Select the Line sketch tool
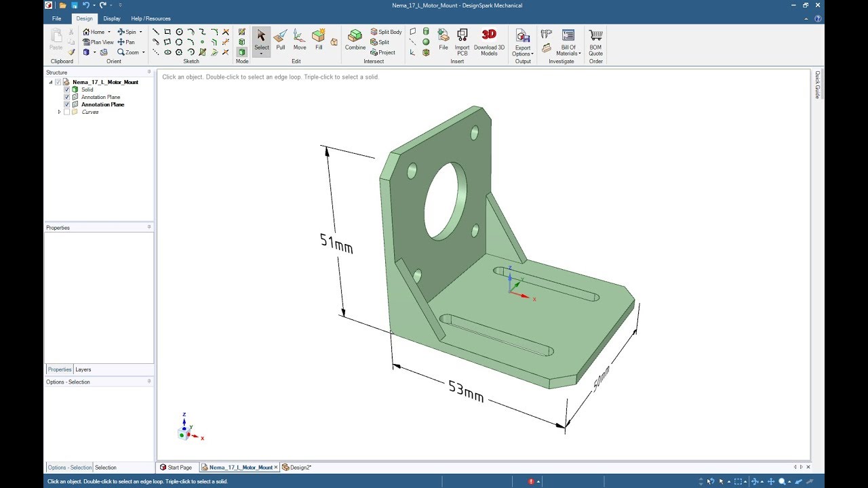868x488 pixels. coord(156,32)
